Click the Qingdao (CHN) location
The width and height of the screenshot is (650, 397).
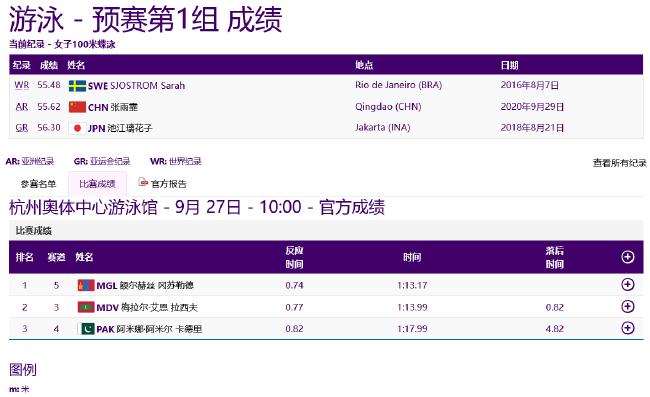388,107
